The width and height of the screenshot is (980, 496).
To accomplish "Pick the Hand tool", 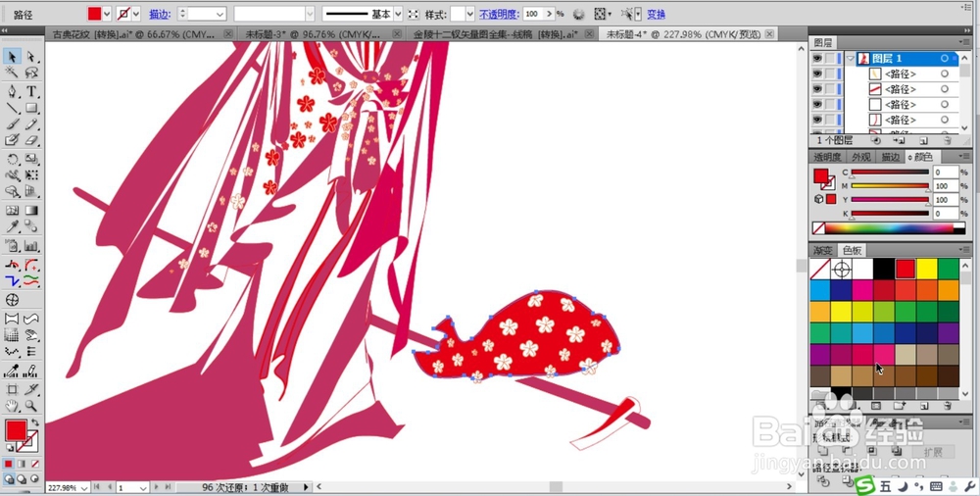I will click(x=12, y=407).
